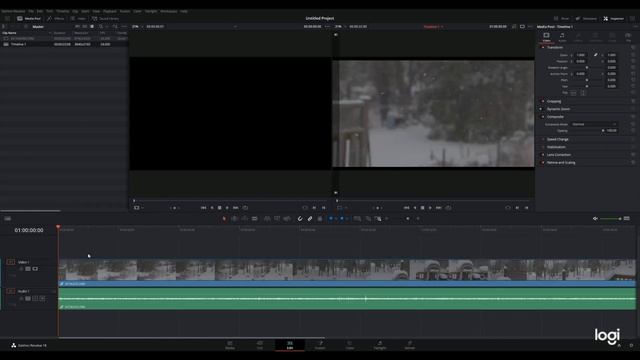Collapse the Composite section in Inspector
This screenshot has height=360, width=640.
click(556, 117)
